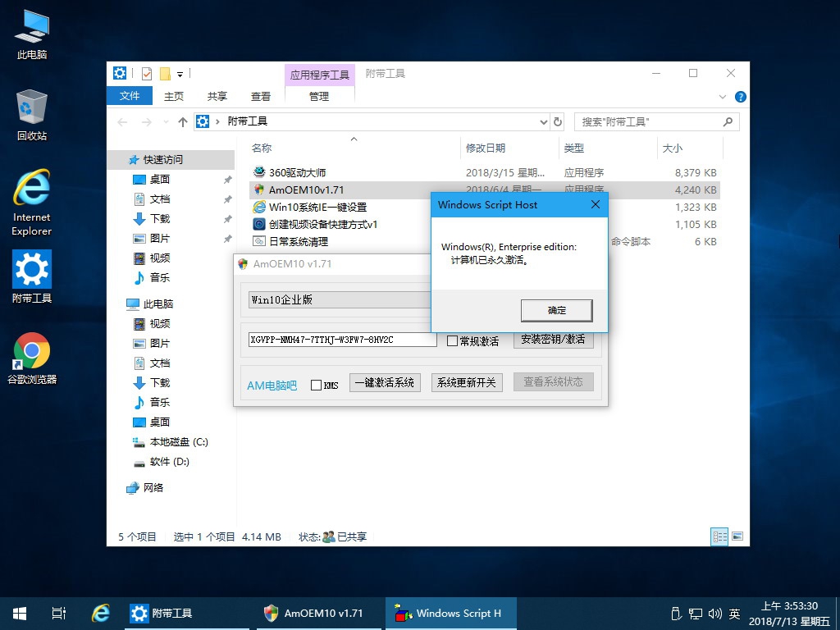The width and height of the screenshot is (840, 630).
Task: Open 附带工具 desktop shortcut
Action: [x=32, y=276]
